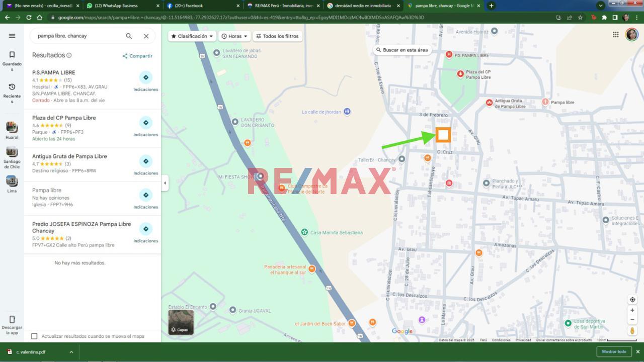The height and width of the screenshot is (362, 644).
Task: Open the Google Maps hamburger menu
Action: pyautogui.click(x=12, y=36)
